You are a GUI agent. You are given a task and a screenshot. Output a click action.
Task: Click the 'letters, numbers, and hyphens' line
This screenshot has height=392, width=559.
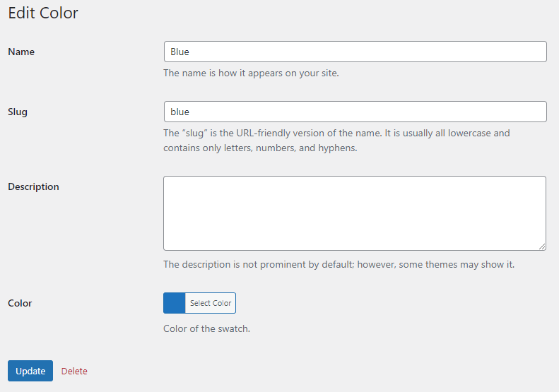click(260, 148)
